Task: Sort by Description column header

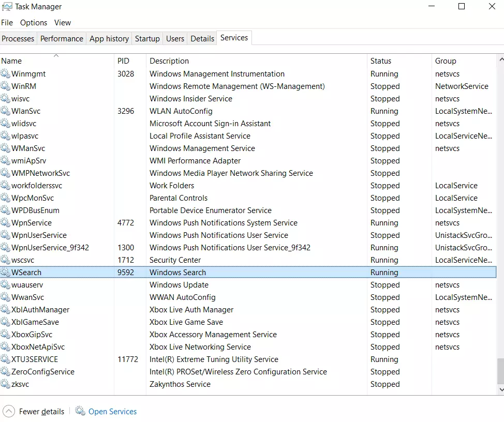Action: click(257, 61)
